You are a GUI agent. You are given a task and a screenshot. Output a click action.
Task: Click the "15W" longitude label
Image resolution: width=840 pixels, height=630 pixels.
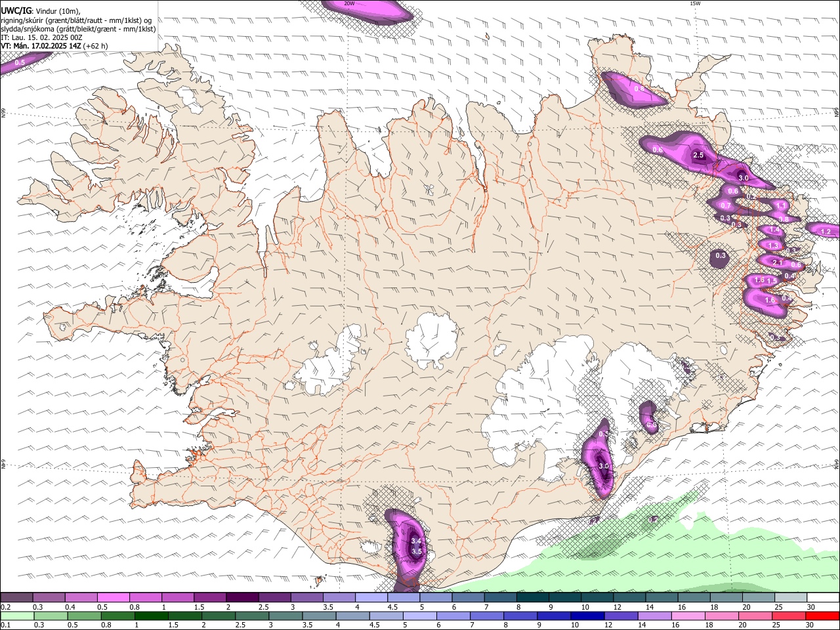point(695,3)
